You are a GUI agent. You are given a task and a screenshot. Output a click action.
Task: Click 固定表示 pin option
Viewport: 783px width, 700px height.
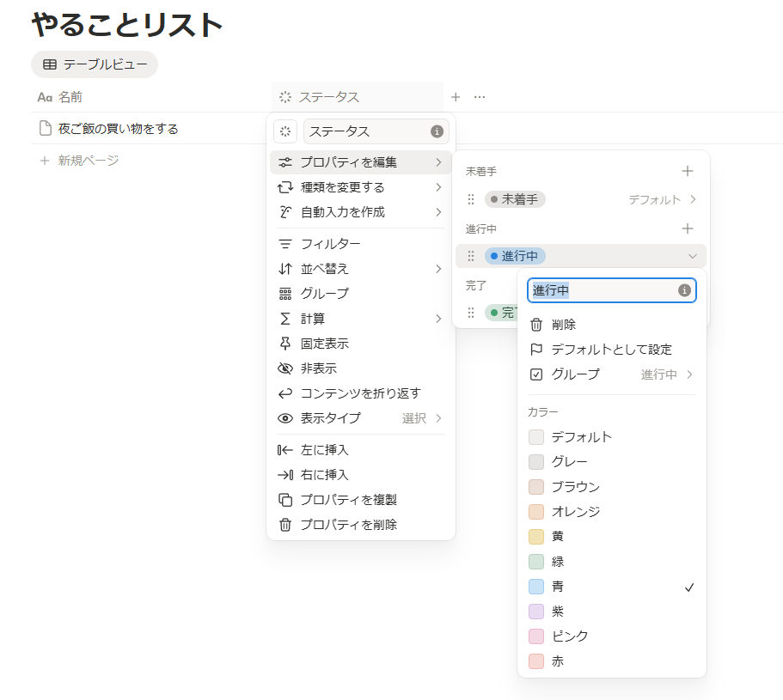324,344
